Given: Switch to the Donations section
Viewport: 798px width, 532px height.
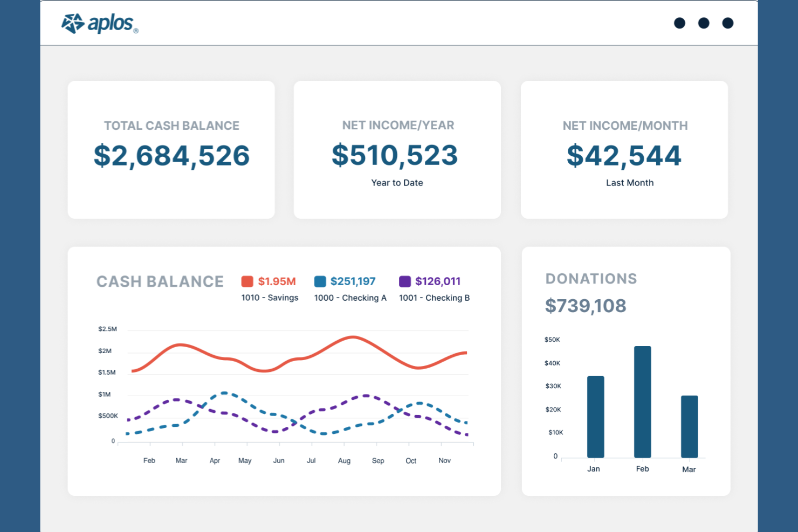Looking at the screenshot, I should click(591, 279).
